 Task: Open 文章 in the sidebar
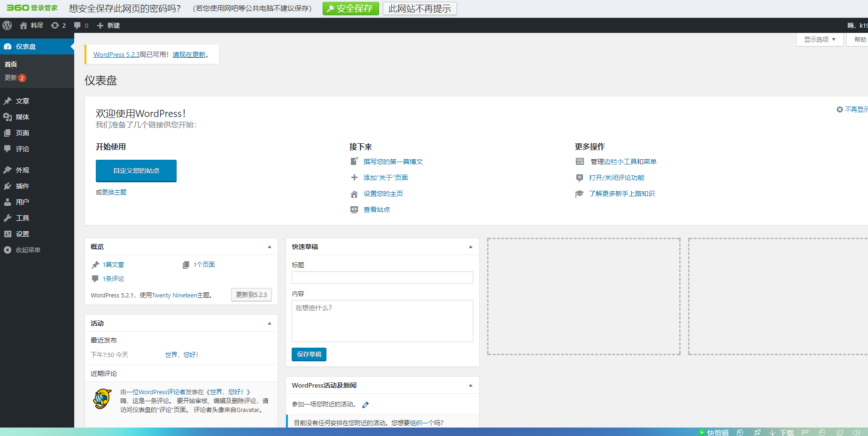[x=37, y=101]
